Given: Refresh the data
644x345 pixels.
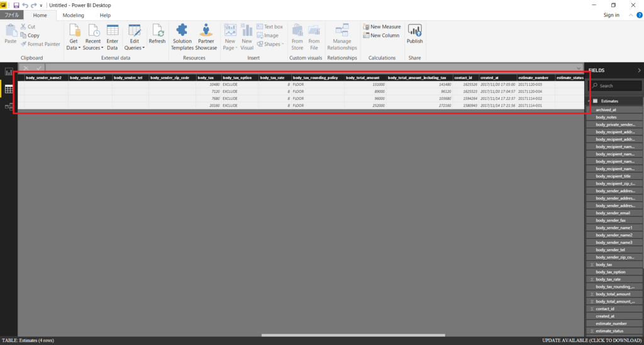Looking at the screenshot, I should click(x=157, y=34).
